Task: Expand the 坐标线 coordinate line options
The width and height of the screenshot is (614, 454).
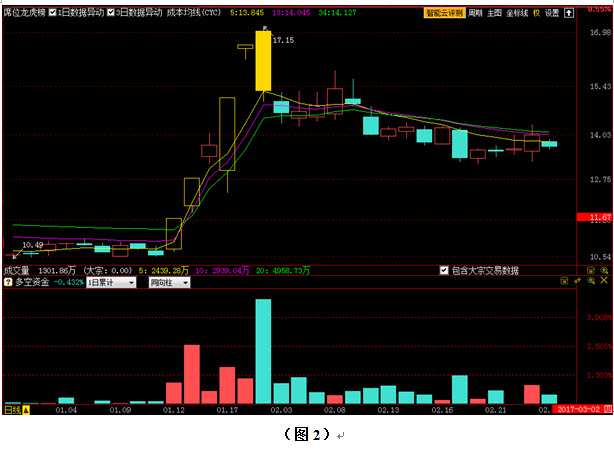Action: coord(516,14)
